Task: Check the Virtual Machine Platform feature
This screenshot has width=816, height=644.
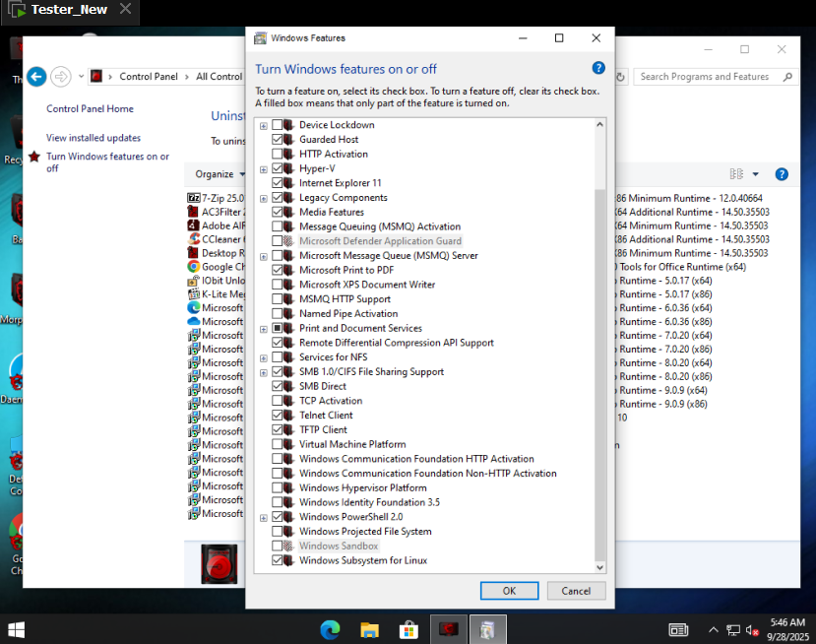Action: [277, 444]
